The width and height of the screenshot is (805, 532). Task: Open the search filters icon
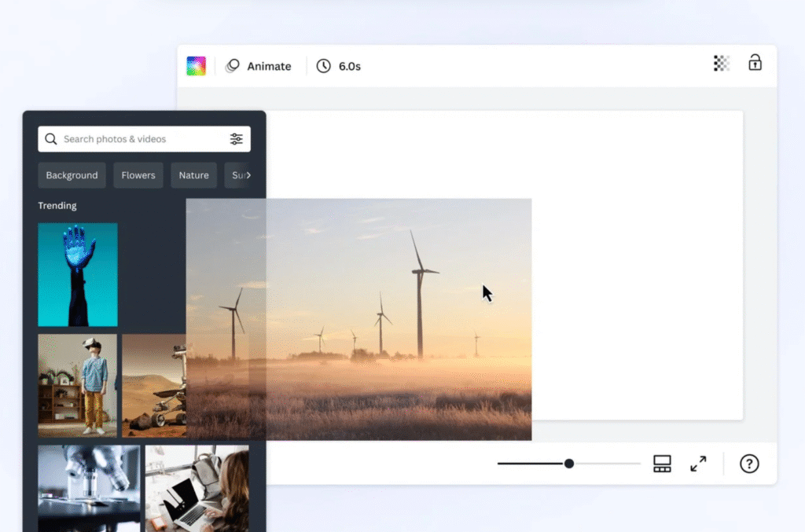click(x=236, y=139)
